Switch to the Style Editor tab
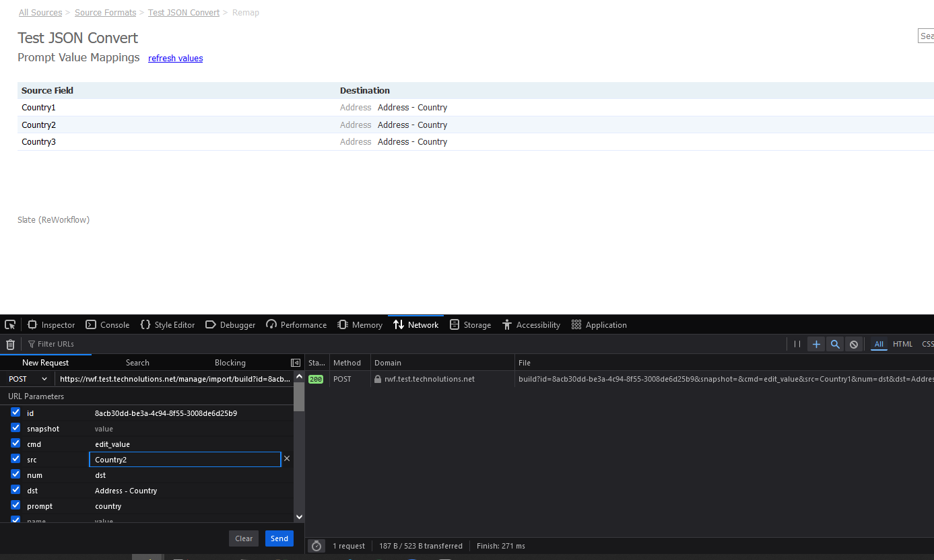Screen dimensions: 934x560 tap(168, 324)
